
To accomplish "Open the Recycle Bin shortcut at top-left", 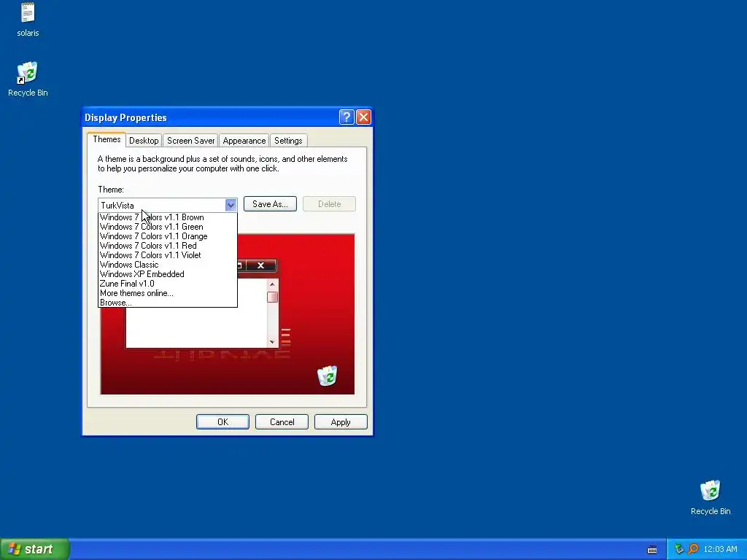I will (28, 79).
